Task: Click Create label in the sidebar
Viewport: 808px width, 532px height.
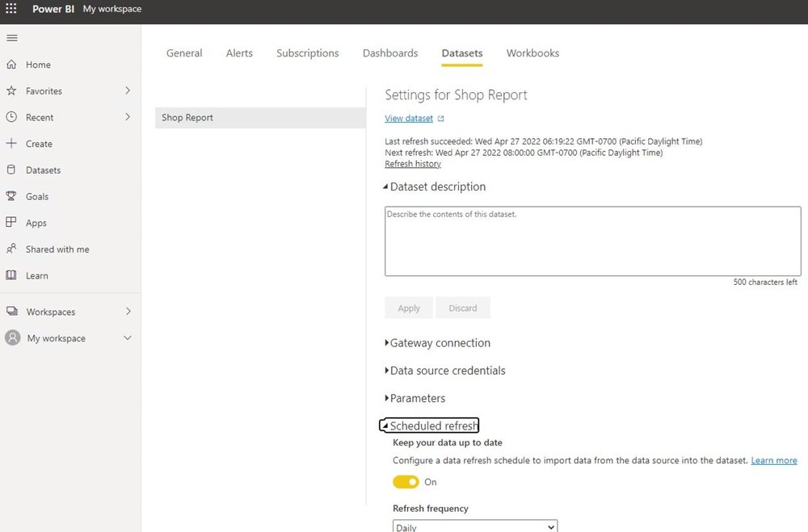Action: 39,144
